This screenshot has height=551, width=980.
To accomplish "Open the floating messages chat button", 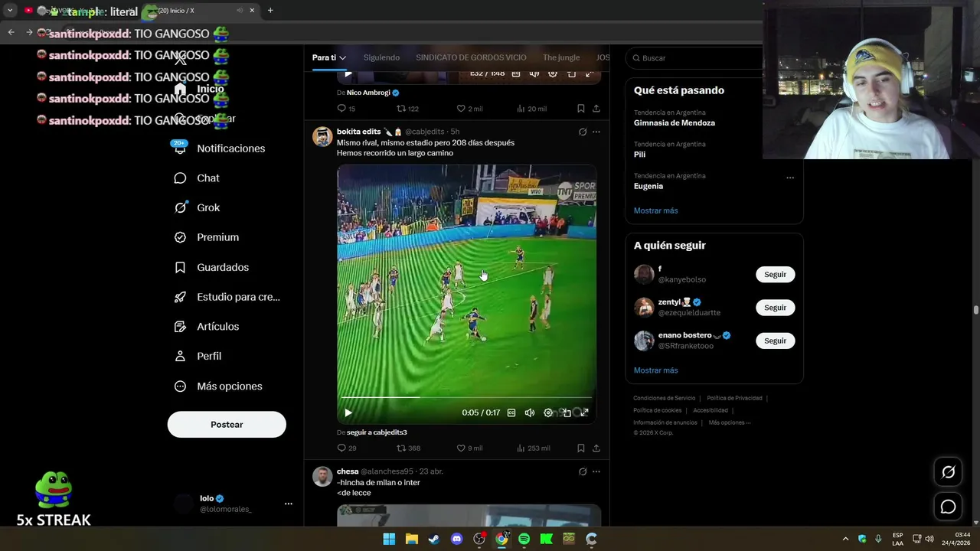I will pos(948,507).
